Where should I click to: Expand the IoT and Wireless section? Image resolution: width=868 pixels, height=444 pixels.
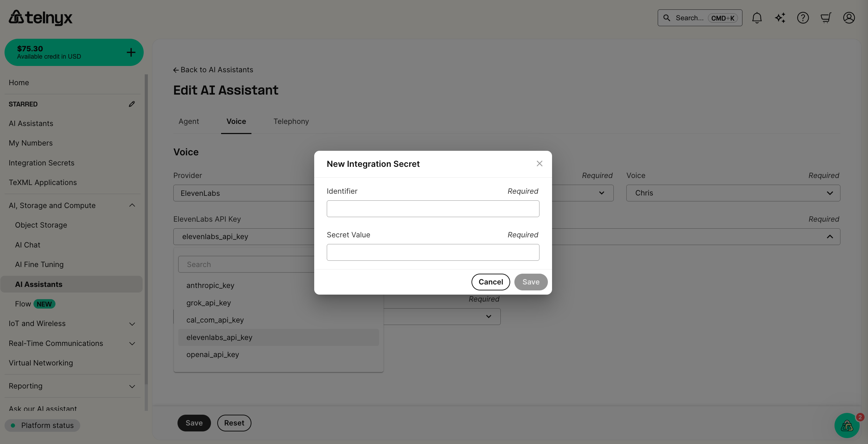pos(132,324)
